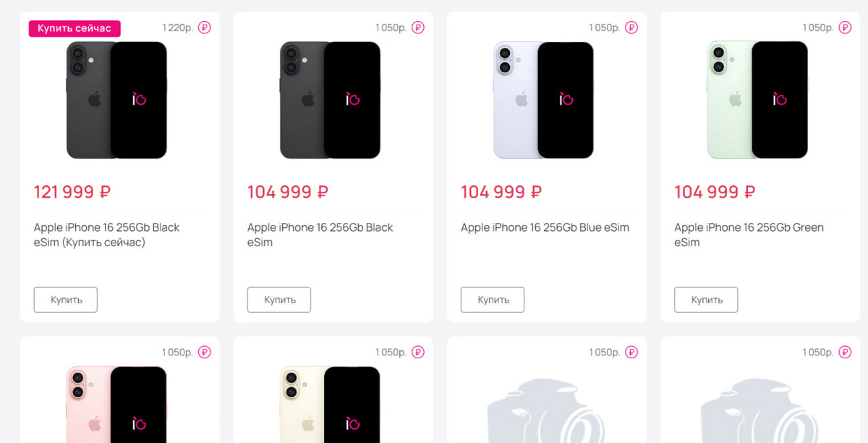Click bonus ruble icon on 104 999 Black card
The width and height of the screenshot is (868, 443).
[418, 28]
